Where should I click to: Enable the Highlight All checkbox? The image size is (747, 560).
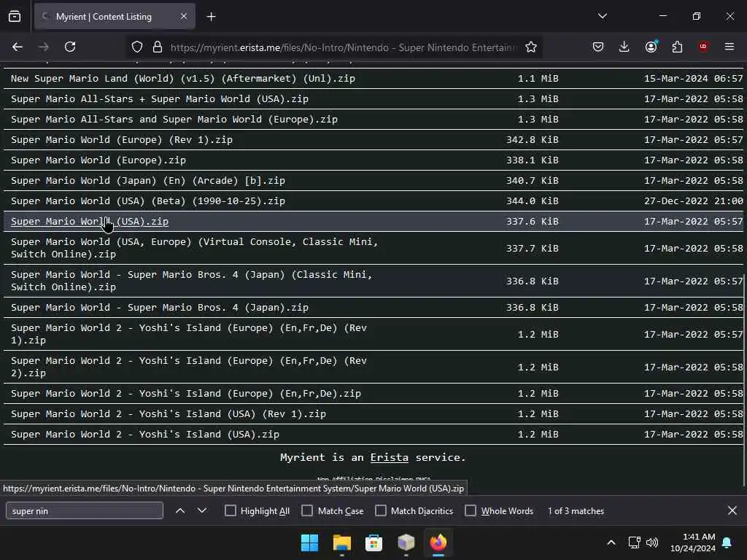[230, 511]
